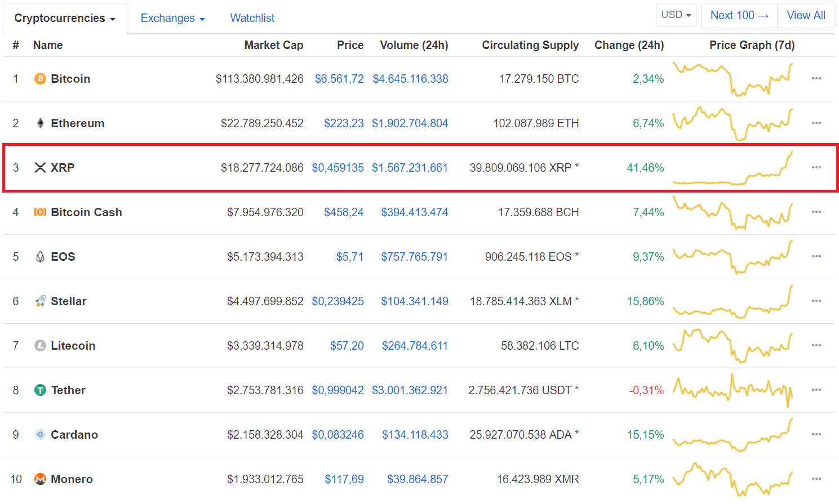
Task: Open Bitcoin 7-day price graph
Action: [733, 79]
